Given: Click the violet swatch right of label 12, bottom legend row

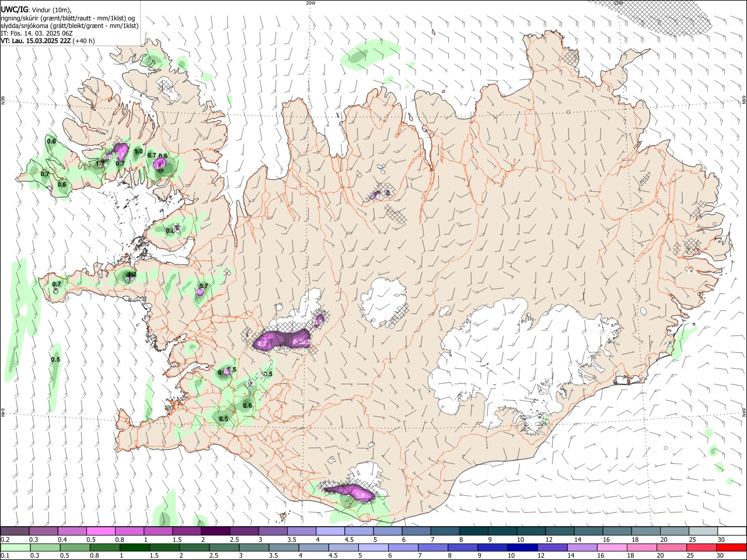Looking at the screenshot, I should click(x=553, y=547).
